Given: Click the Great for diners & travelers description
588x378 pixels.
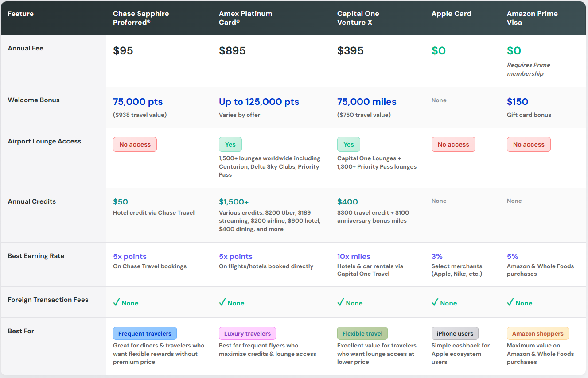Looking at the screenshot, I should pyautogui.click(x=159, y=354).
